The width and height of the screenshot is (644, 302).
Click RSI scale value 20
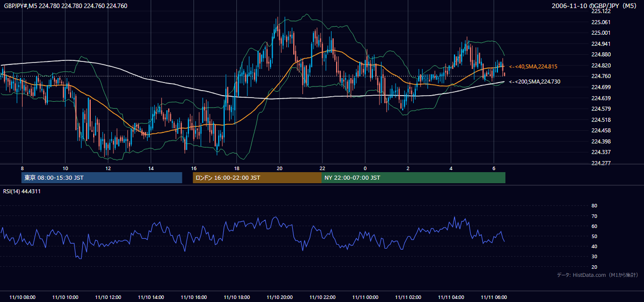click(x=594, y=267)
